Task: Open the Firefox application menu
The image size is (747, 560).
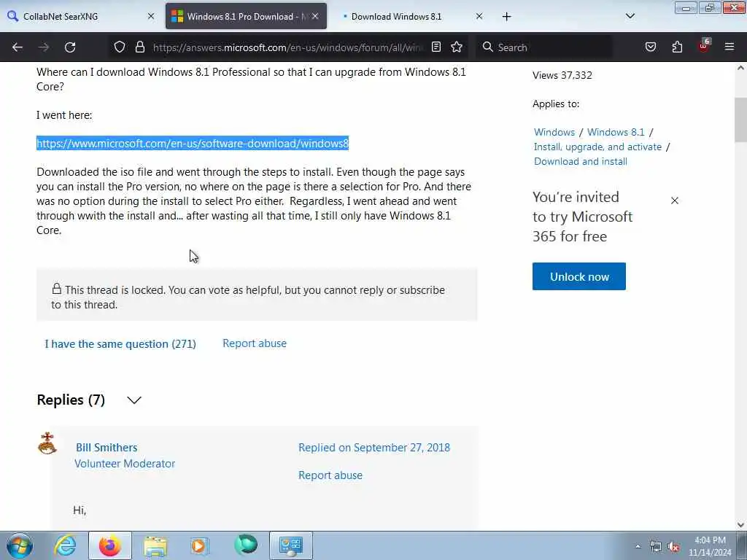Action: coord(729,47)
